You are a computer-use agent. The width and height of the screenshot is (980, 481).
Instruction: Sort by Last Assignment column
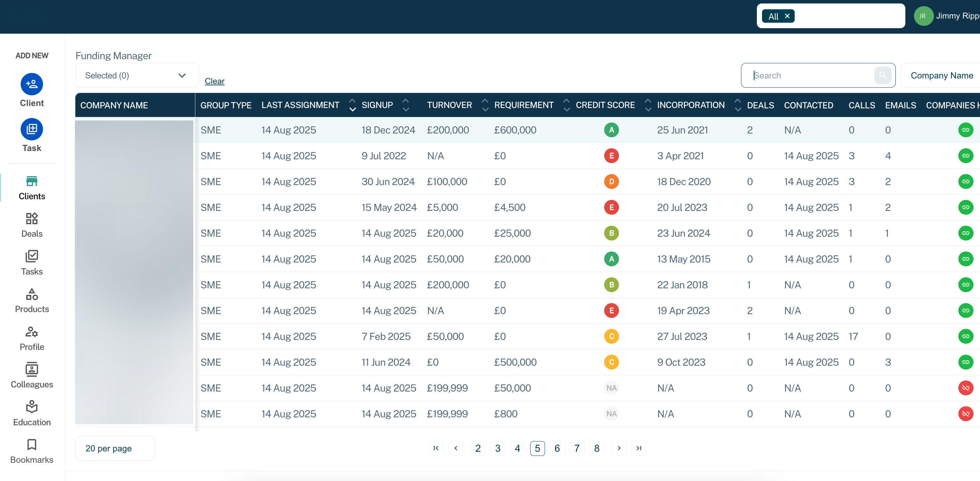(352, 105)
